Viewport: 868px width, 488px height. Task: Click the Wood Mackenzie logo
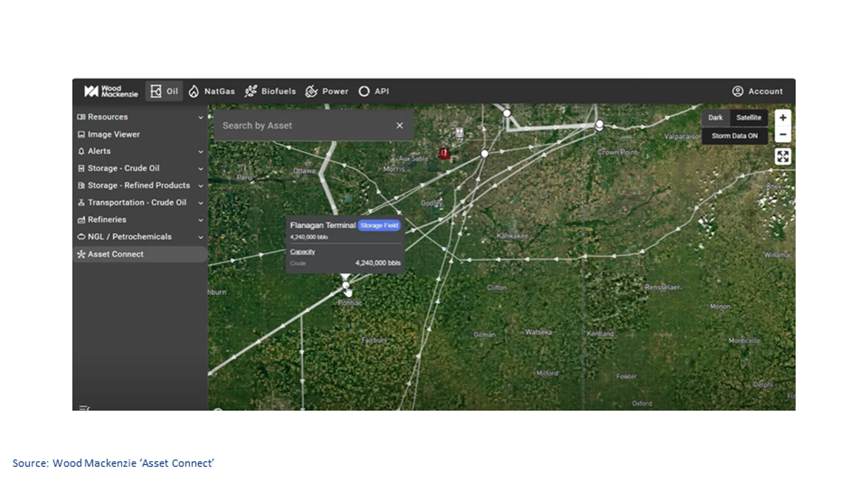[110, 91]
